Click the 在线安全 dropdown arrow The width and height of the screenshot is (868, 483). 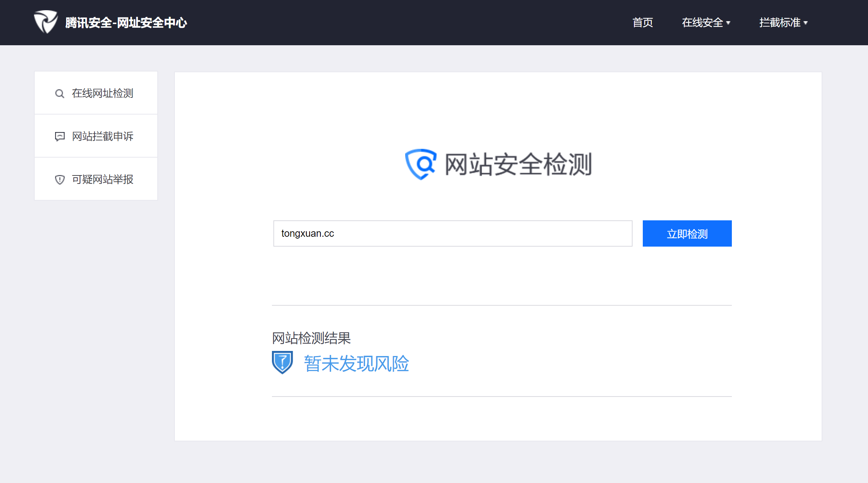point(728,23)
